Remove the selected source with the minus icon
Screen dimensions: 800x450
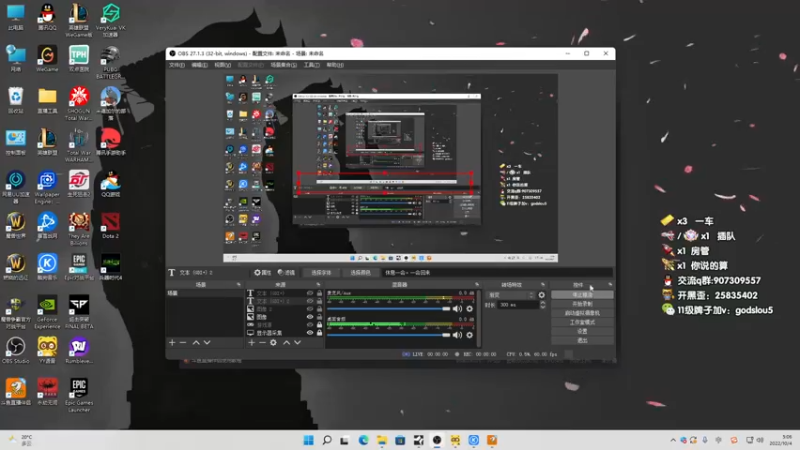coord(262,342)
